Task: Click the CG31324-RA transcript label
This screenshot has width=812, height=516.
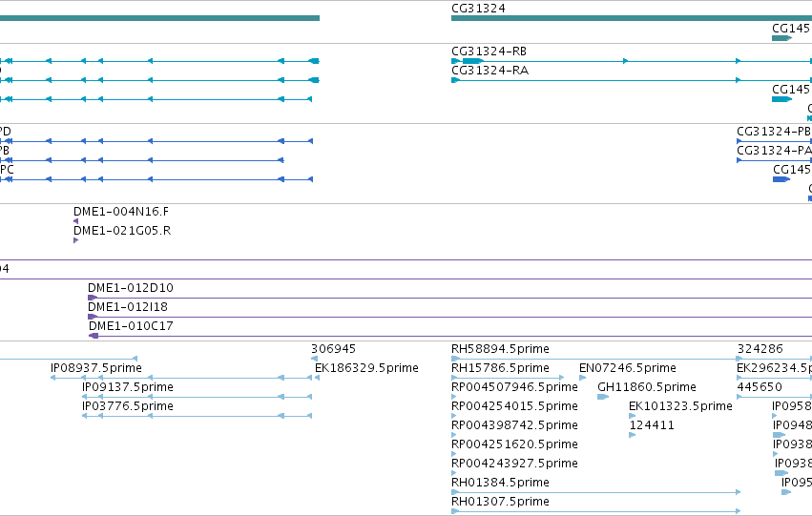Action: [489, 71]
